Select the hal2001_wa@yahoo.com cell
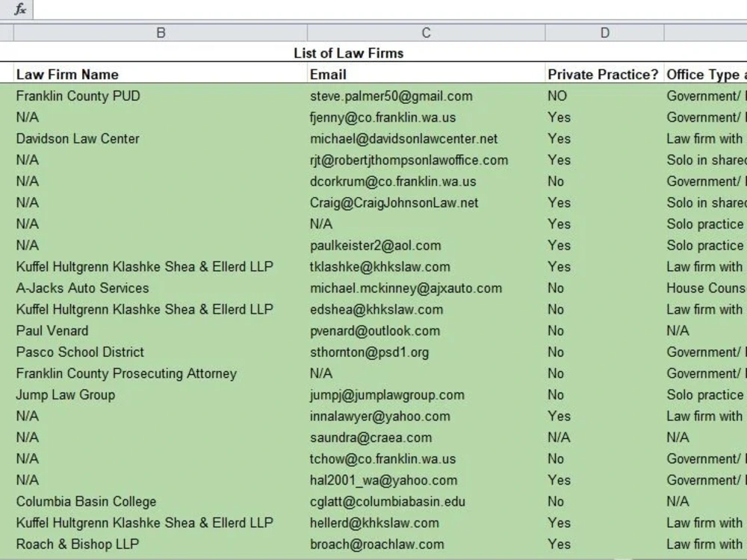The width and height of the screenshot is (747, 560). point(426,480)
